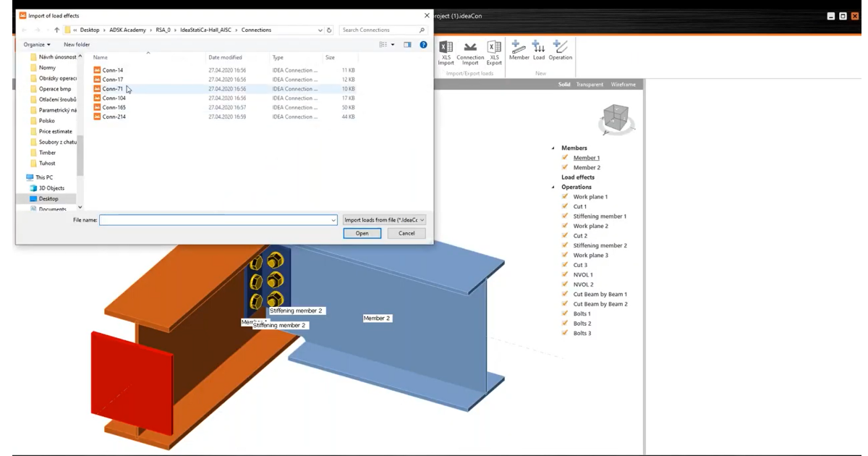Switch to the Wireframe view mode

coord(623,85)
